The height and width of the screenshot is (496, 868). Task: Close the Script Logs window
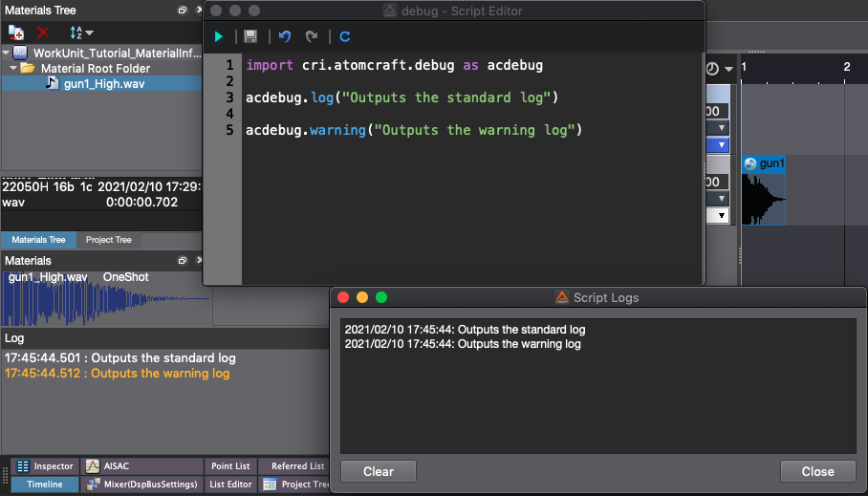point(817,472)
